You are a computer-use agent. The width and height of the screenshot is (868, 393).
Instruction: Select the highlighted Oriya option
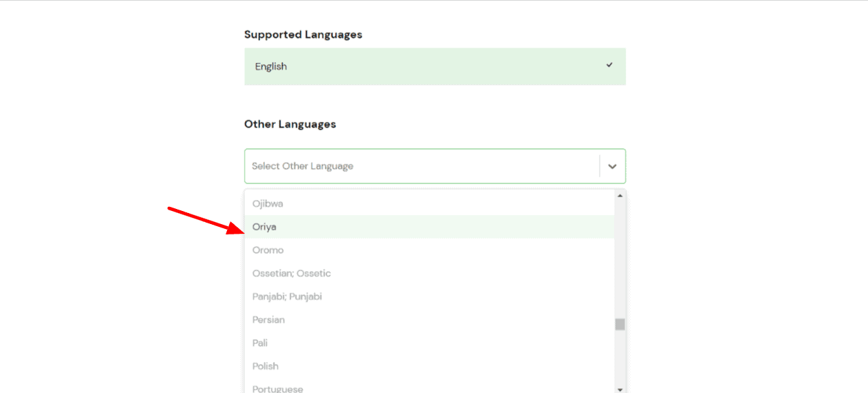[x=264, y=227]
